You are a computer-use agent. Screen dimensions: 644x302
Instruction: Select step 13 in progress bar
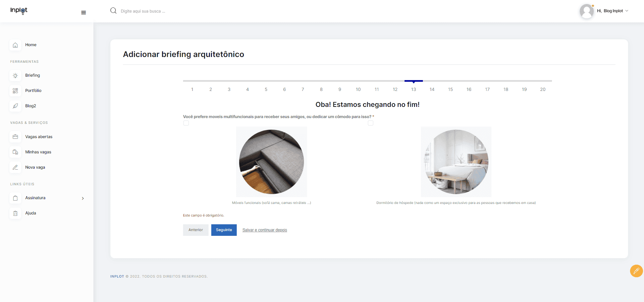coord(413,89)
